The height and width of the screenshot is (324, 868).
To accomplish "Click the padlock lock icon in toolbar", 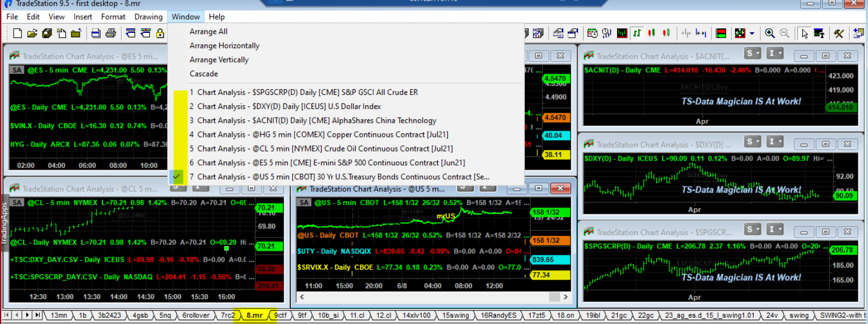I will click(x=160, y=33).
